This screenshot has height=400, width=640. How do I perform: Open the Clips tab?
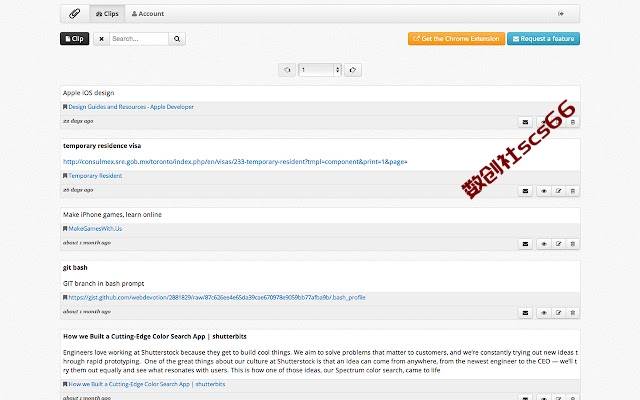pos(107,14)
